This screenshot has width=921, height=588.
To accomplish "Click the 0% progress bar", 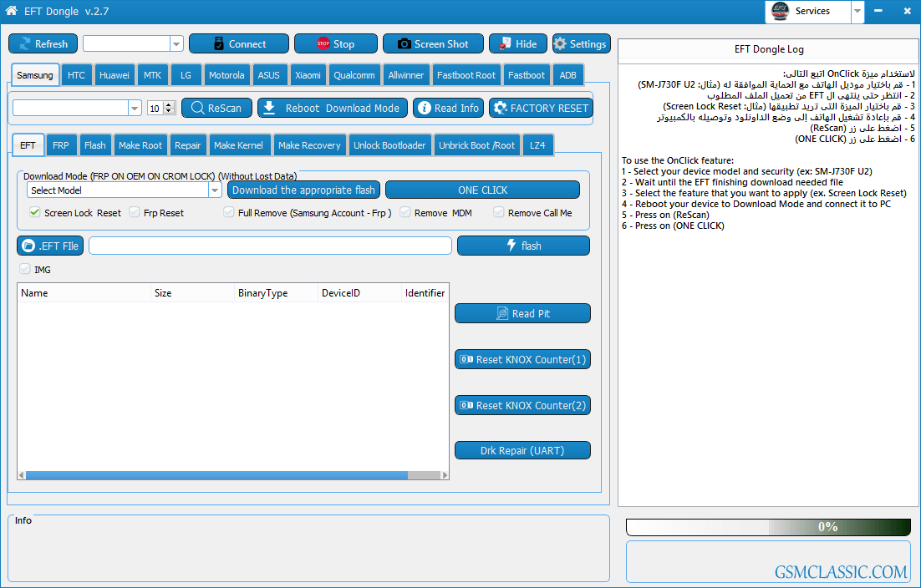I will (768, 527).
